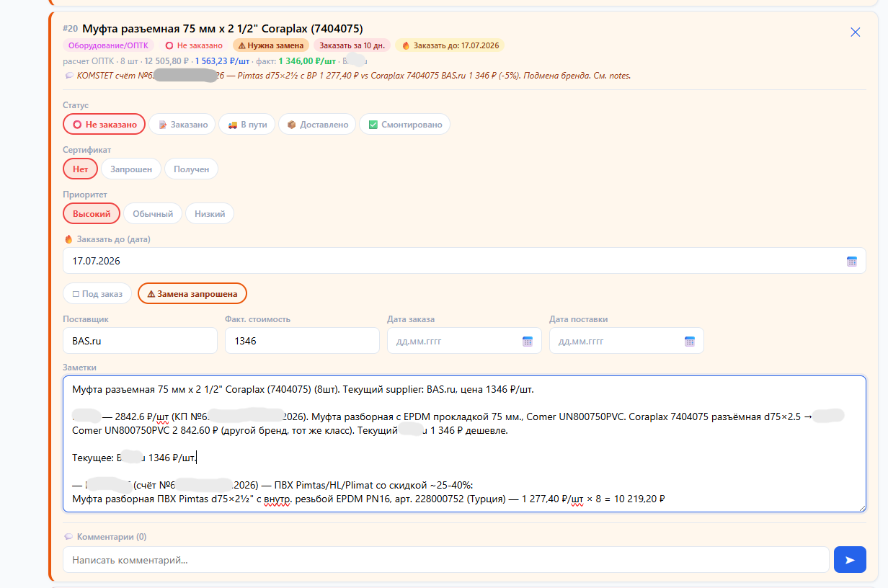Click the Факт. стоимость field with 1346

point(302,341)
